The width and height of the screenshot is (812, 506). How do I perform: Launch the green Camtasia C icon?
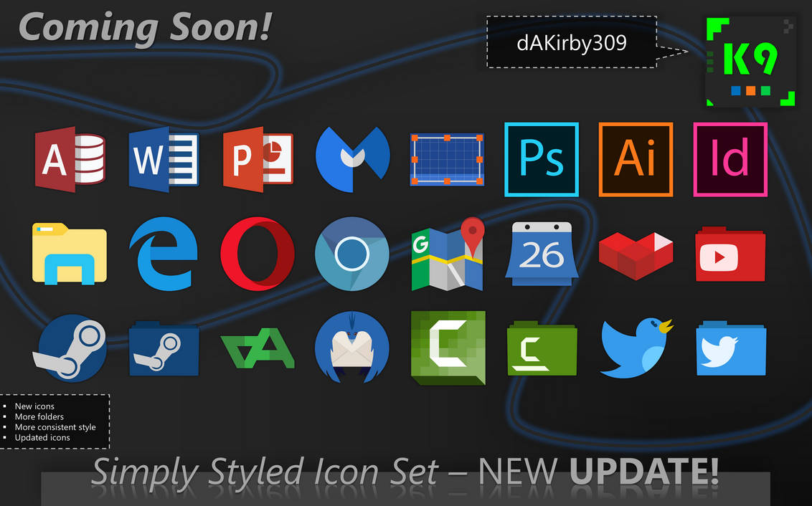[448, 348]
